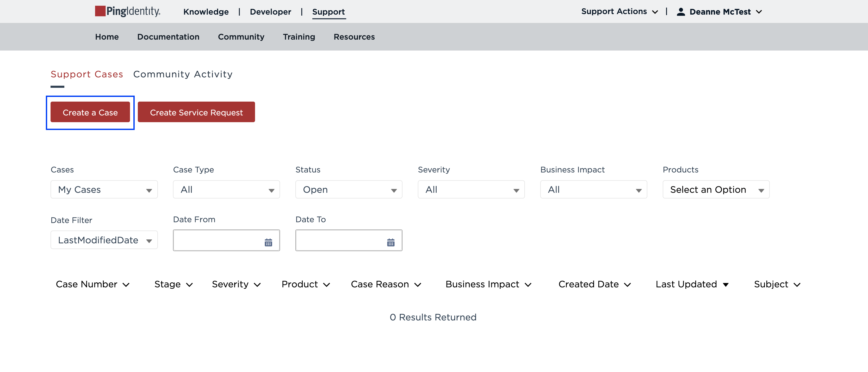This screenshot has width=868, height=372.
Task: Click the Create a Case button
Action: (x=90, y=112)
